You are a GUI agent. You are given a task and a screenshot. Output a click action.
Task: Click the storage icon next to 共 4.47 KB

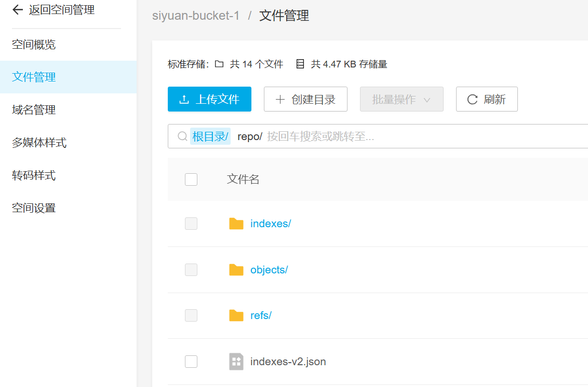pos(300,64)
